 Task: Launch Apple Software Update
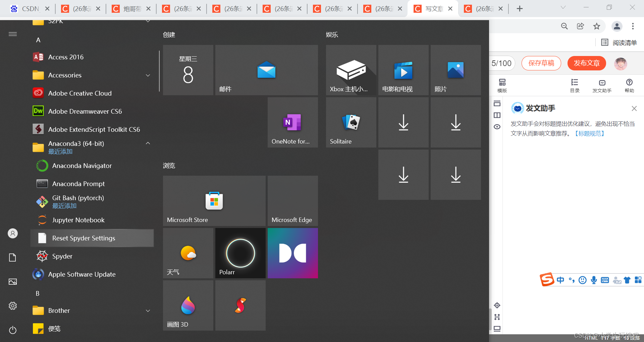pos(92,274)
